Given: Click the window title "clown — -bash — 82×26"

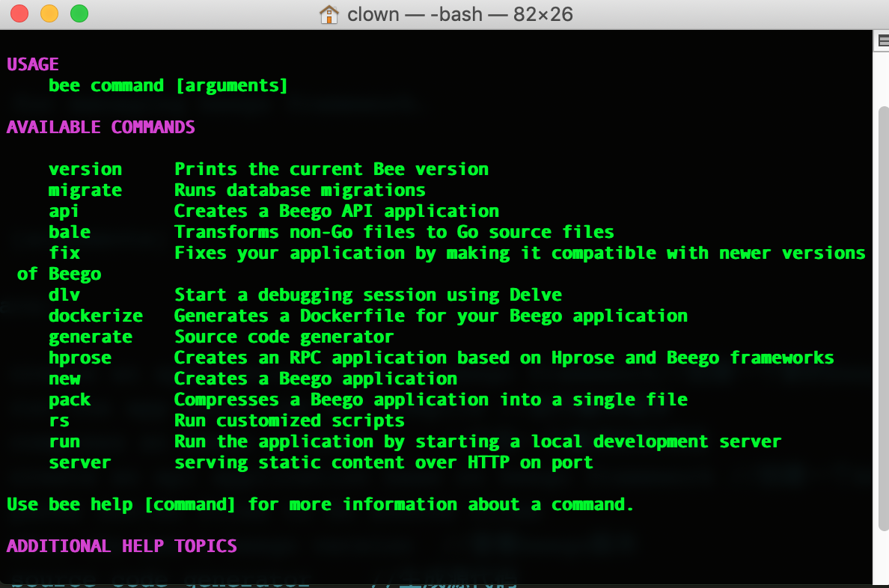Looking at the screenshot, I should 459,14.
